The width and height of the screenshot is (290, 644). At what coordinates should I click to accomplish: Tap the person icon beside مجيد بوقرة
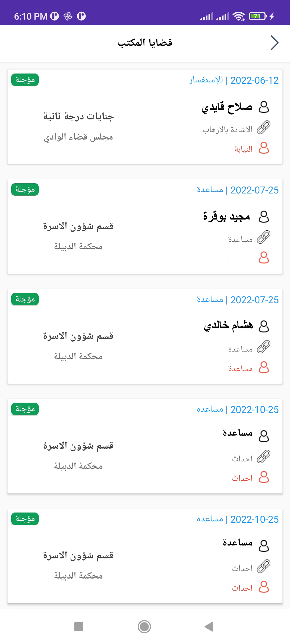264,217
